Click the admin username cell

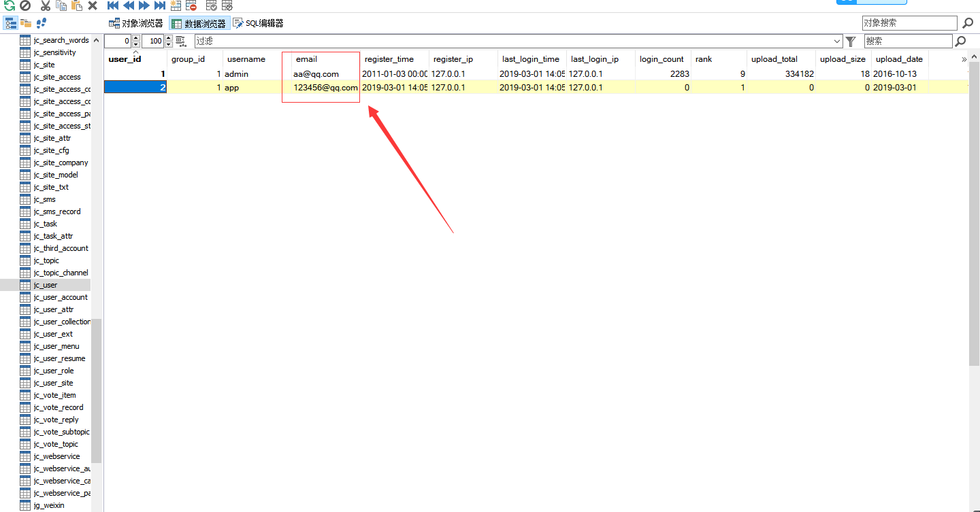(257, 74)
